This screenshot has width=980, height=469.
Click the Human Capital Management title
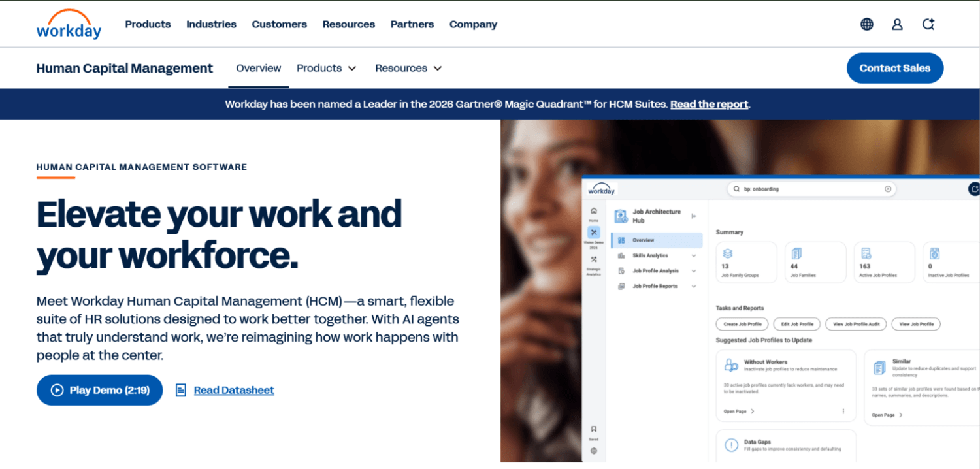tap(125, 68)
